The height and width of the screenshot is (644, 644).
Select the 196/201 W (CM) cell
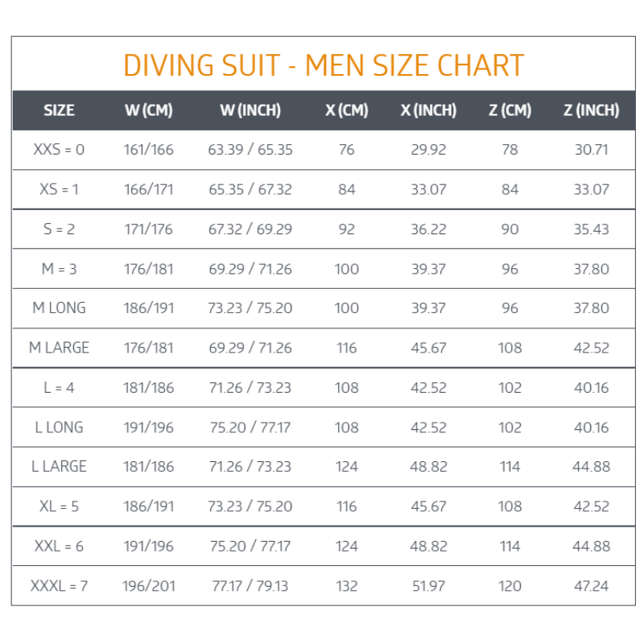coord(148,585)
